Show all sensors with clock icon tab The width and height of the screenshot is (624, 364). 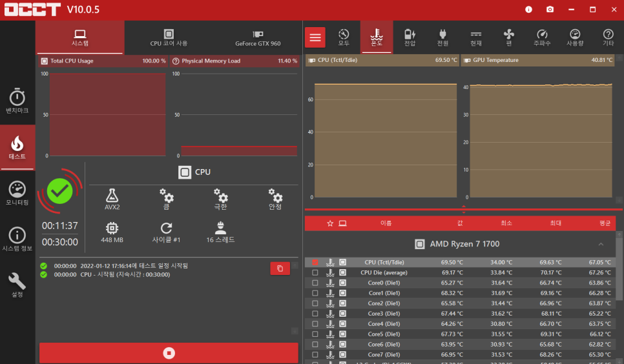(344, 37)
